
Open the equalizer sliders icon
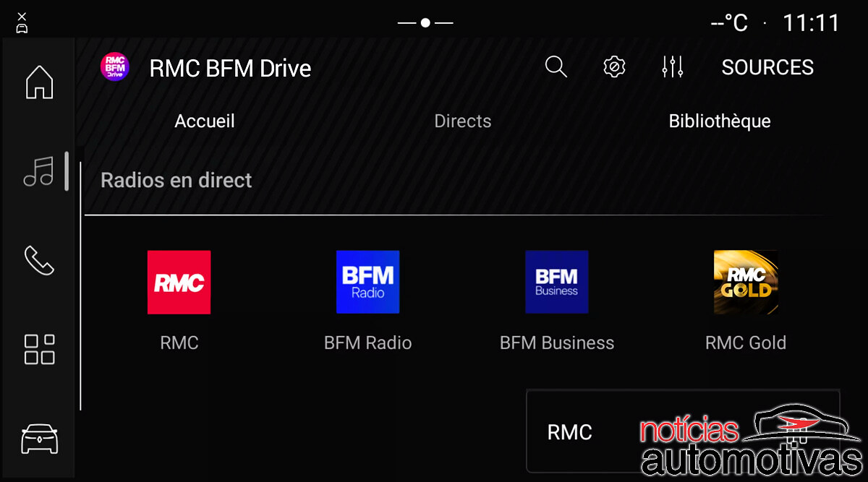pyautogui.click(x=672, y=66)
